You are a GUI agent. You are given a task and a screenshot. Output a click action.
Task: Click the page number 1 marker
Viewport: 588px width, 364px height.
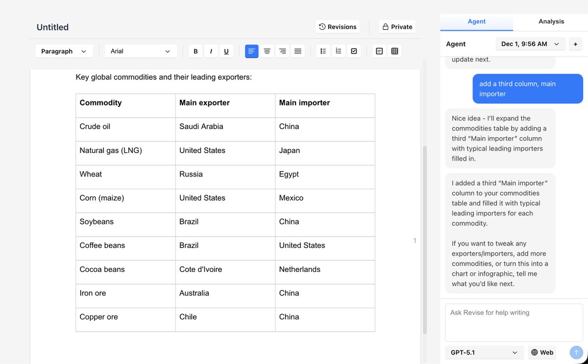coord(415,241)
